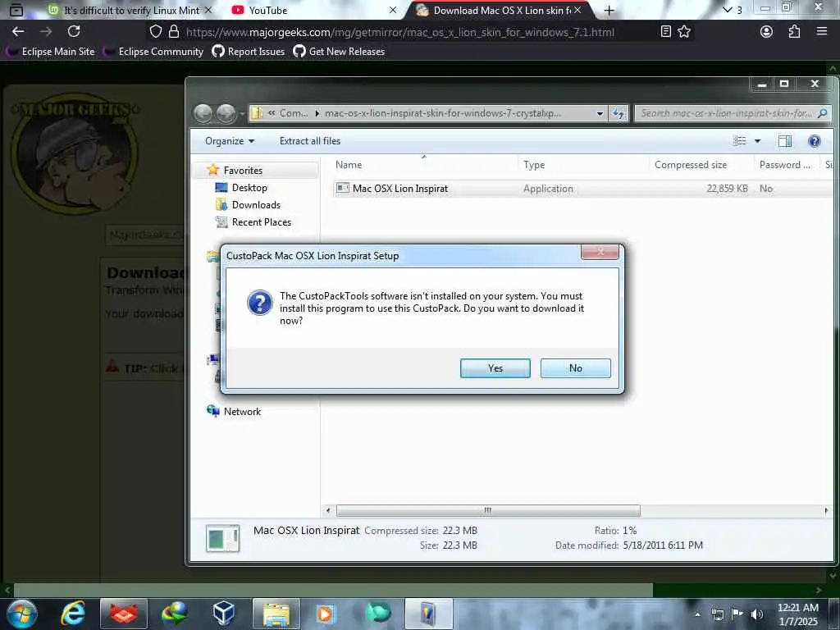Open the media player taskbar icon
The height and width of the screenshot is (630, 840).
tap(325, 614)
